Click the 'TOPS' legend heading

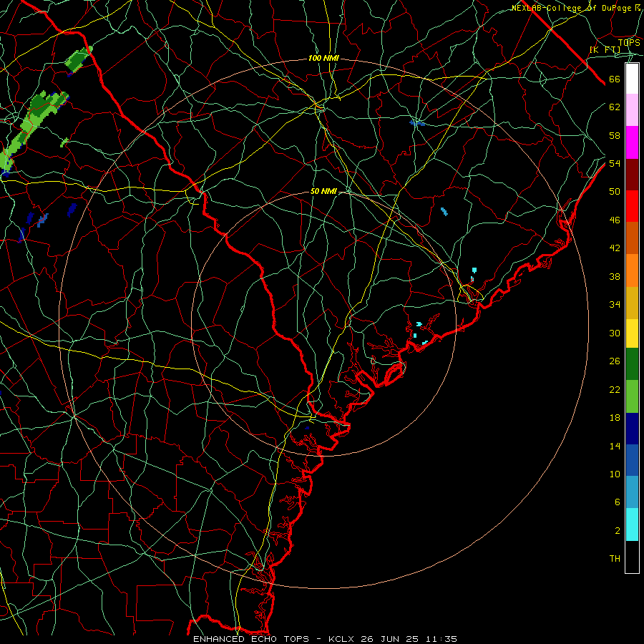pos(629,42)
